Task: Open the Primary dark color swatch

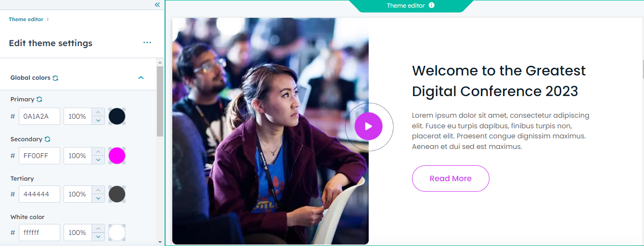Action: [x=117, y=116]
